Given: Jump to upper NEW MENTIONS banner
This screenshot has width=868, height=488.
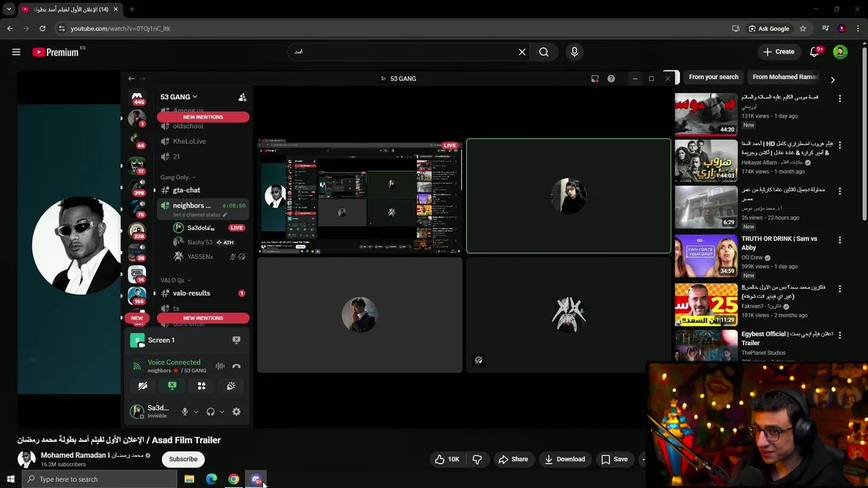Looking at the screenshot, I should tap(203, 117).
